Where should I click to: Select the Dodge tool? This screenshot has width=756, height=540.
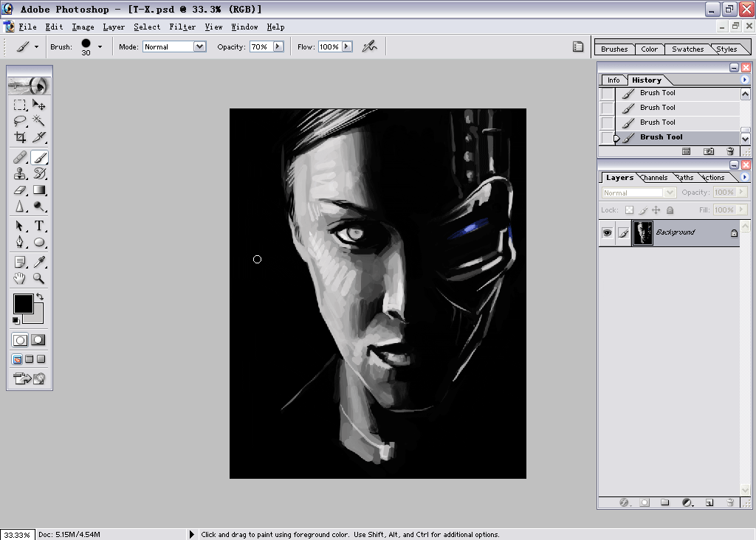tap(38, 206)
